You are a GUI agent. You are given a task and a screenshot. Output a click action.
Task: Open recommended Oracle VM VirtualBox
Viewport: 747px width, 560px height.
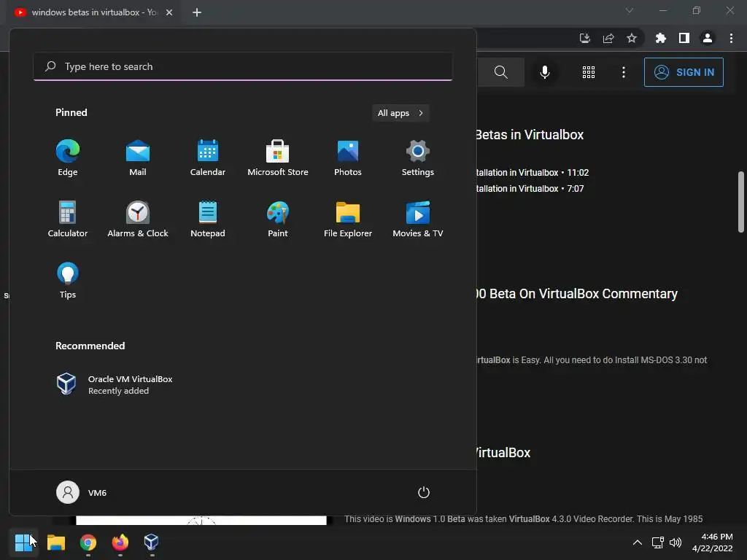point(115,384)
